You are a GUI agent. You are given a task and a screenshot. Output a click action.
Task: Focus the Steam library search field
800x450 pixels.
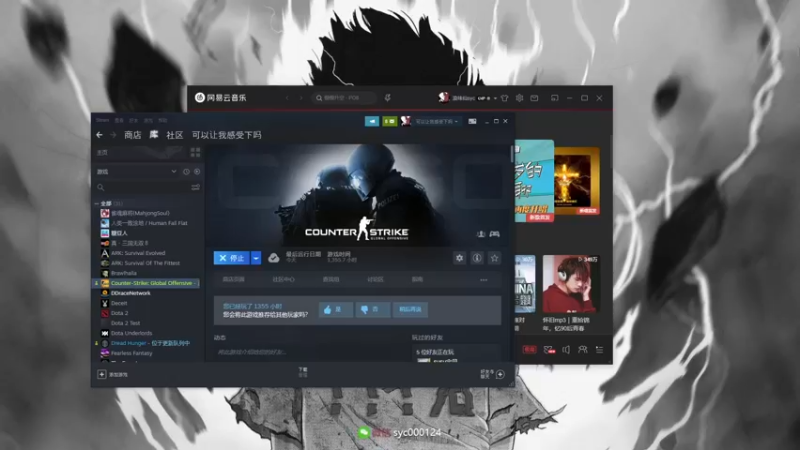click(x=141, y=187)
